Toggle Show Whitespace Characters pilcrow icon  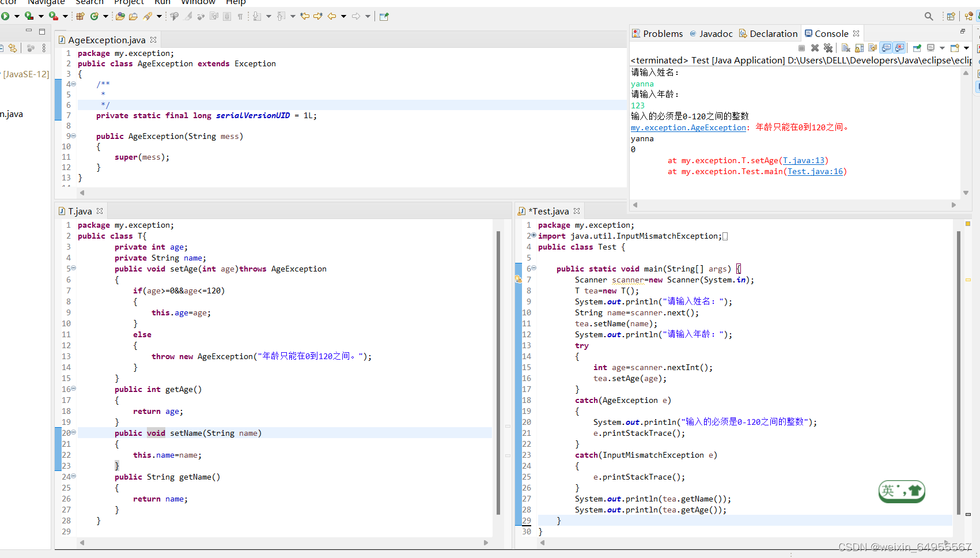(240, 16)
